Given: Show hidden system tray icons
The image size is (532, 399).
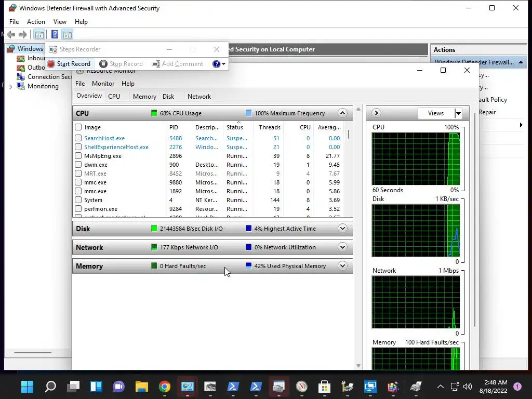Looking at the screenshot, I should point(441,387).
